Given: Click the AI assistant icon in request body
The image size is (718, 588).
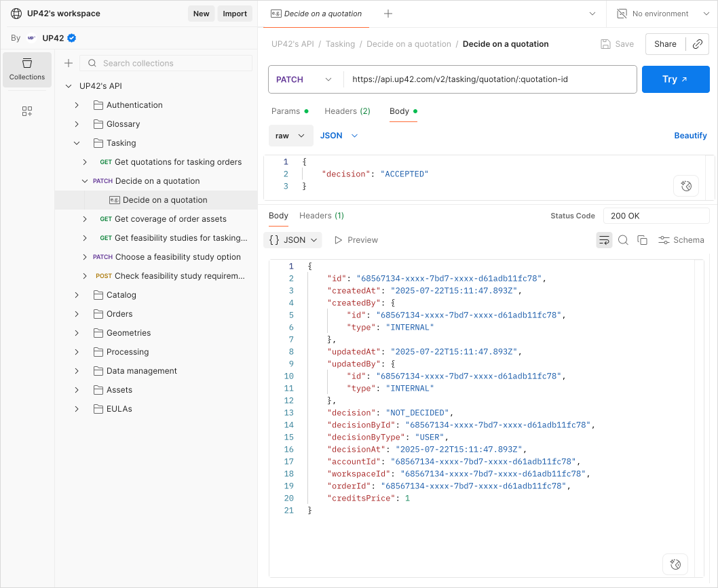Looking at the screenshot, I should tap(686, 186).
